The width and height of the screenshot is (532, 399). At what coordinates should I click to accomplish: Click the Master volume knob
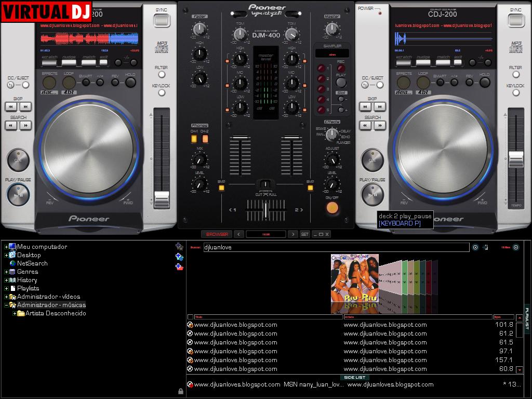tap(332, 30)
